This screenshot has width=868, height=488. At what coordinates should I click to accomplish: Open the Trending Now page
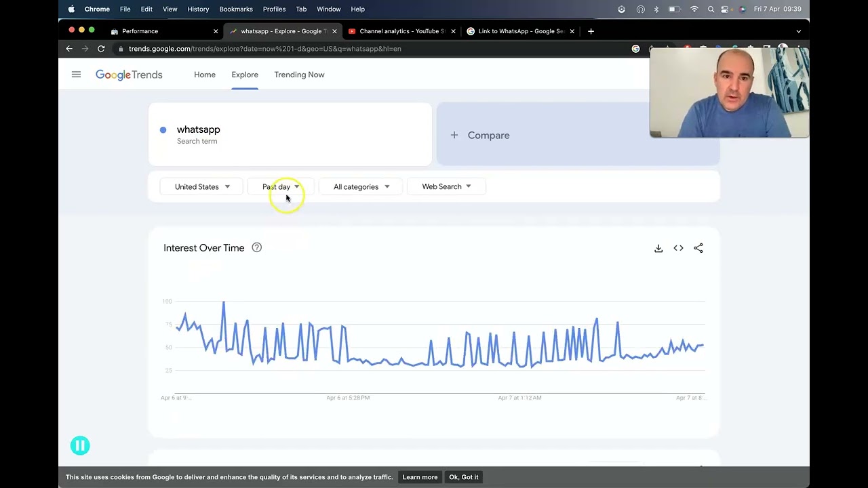(299, 75)
